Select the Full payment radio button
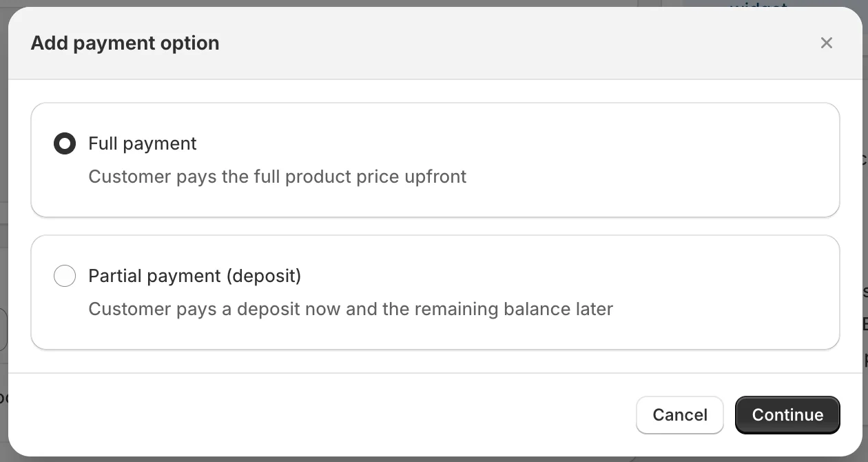The height and width of the screenshot is (462, 868). tap(65, 143)
